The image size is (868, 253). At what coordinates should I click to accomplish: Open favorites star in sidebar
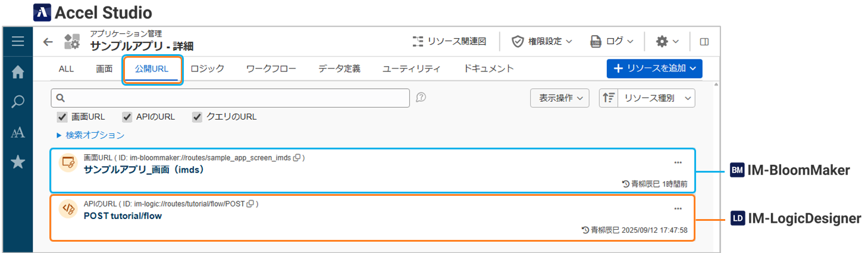coord(18,162)
